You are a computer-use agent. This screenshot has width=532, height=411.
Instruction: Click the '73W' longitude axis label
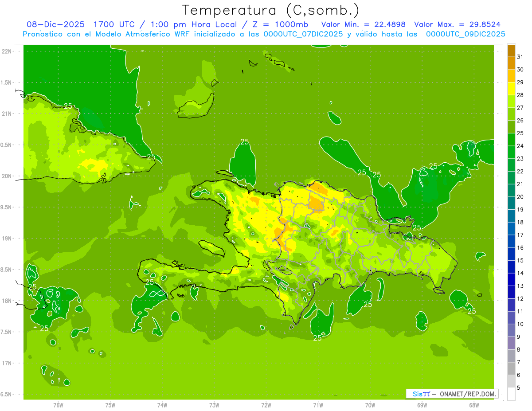[x=214, y=405]
